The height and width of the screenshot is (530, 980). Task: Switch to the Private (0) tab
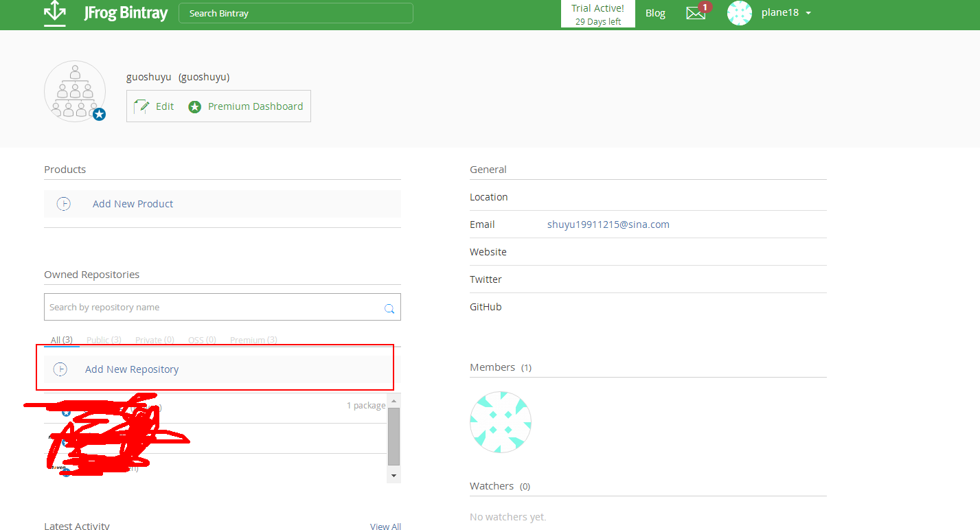tap(155, 340)
